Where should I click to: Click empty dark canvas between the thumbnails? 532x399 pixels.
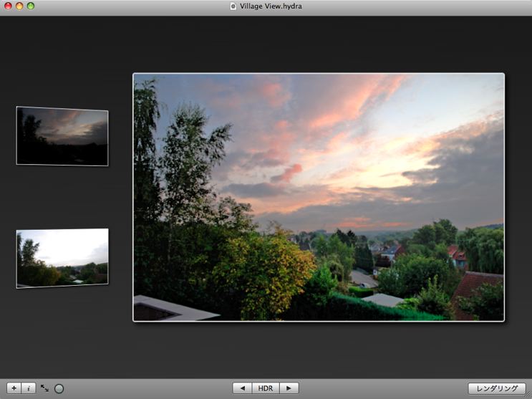(x=62, y=197)
